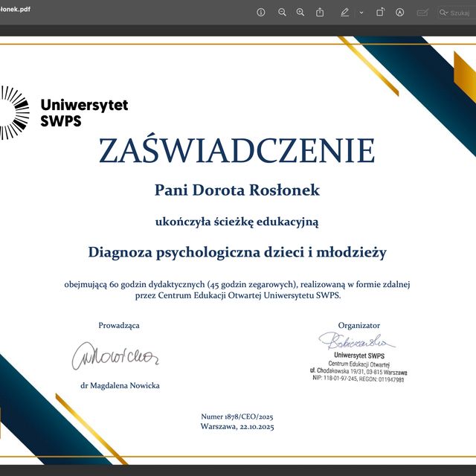Click the Organizator label
Image resolution: width=476 pixels, height=476 pixels.
[359, 326]
